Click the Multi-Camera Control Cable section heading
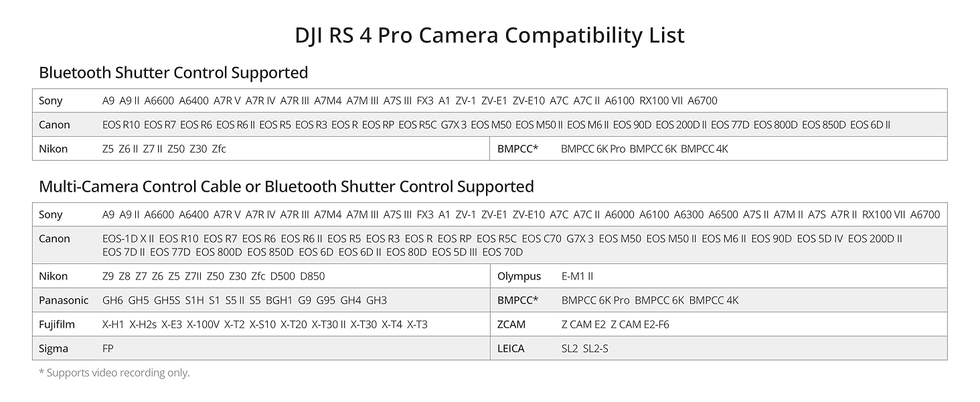980x402 pixels. [286, 186]
